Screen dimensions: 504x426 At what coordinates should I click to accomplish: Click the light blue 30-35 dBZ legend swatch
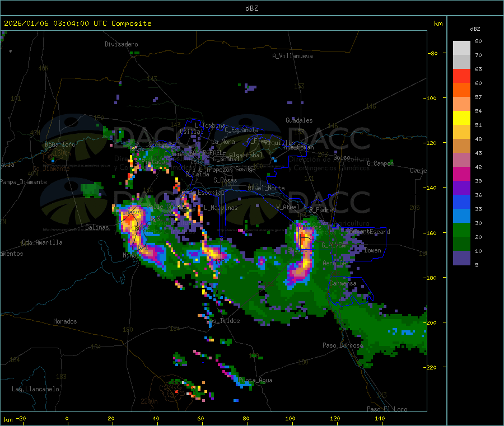[x=461, y=216]
